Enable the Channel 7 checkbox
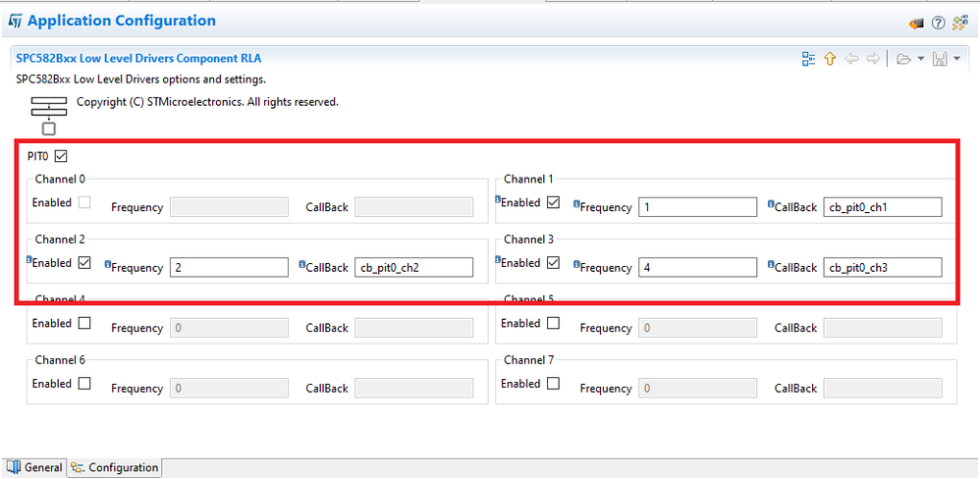 click(553, 384)
